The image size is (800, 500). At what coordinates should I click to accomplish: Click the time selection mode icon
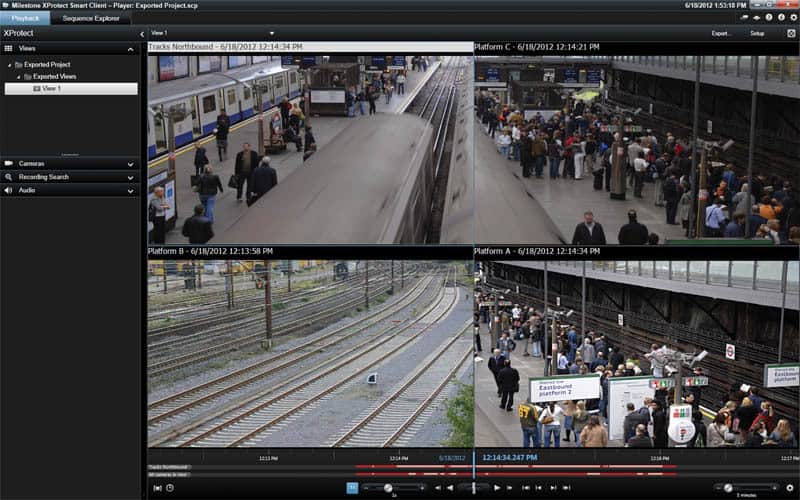click(x=157, y=487)
